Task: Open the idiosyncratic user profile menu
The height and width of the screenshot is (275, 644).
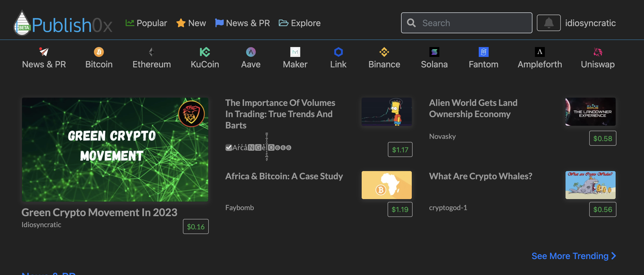Action: click(591, 23)
